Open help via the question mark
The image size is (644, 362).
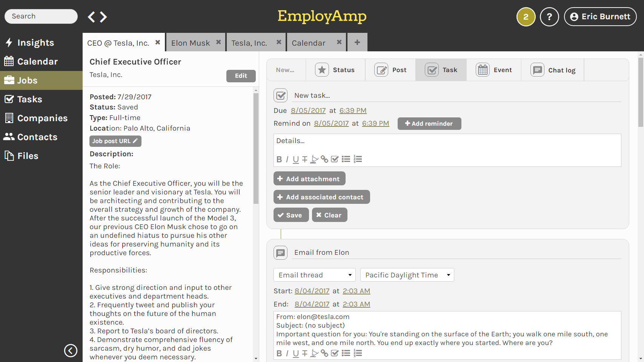coord(549,17)
